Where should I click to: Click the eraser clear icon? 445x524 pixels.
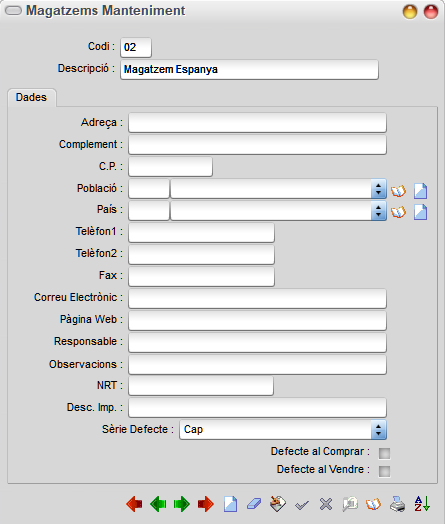pyautogui.click(x=254, y=504)
